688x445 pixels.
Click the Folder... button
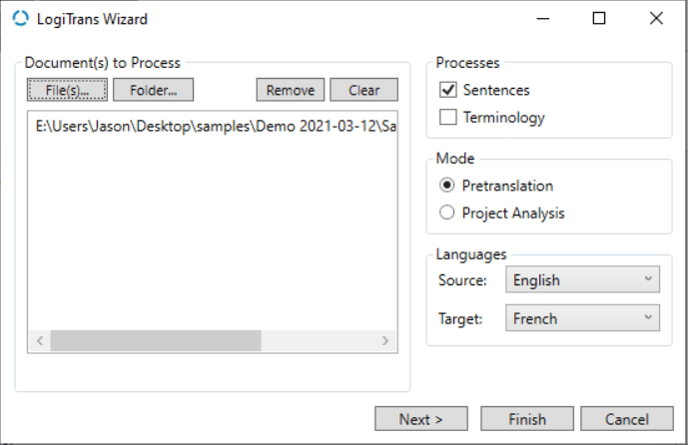153,90
